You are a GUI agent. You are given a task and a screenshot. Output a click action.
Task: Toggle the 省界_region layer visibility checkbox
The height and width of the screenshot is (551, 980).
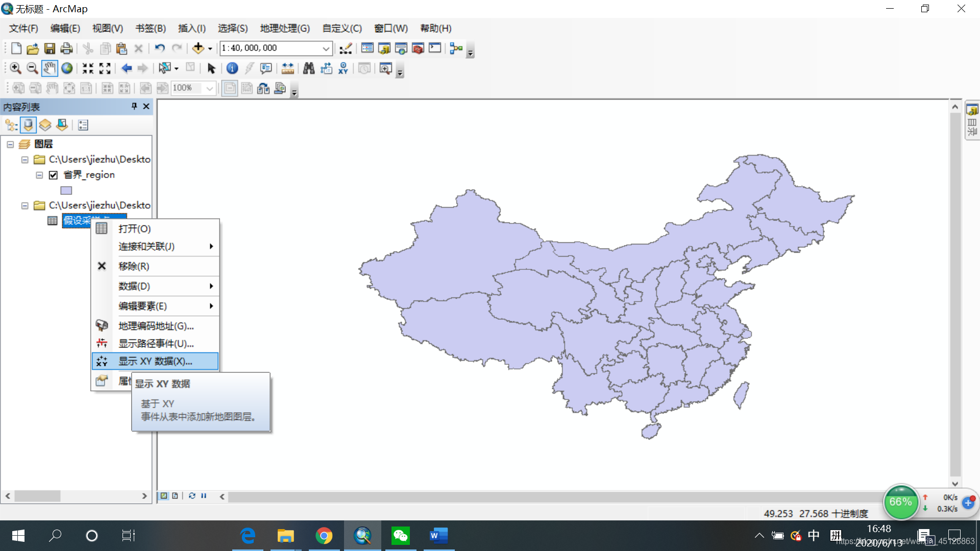point(53,175)
